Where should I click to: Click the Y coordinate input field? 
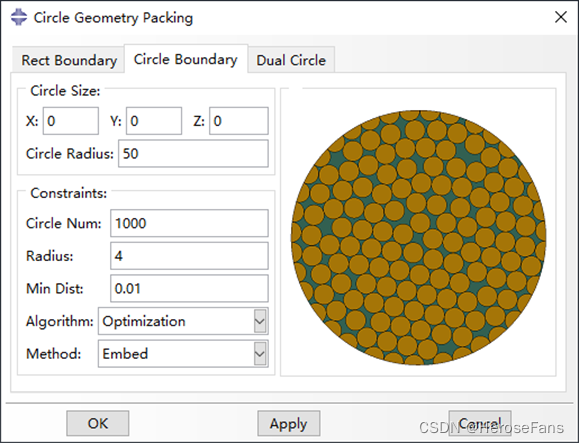click(x=154, y=121)
